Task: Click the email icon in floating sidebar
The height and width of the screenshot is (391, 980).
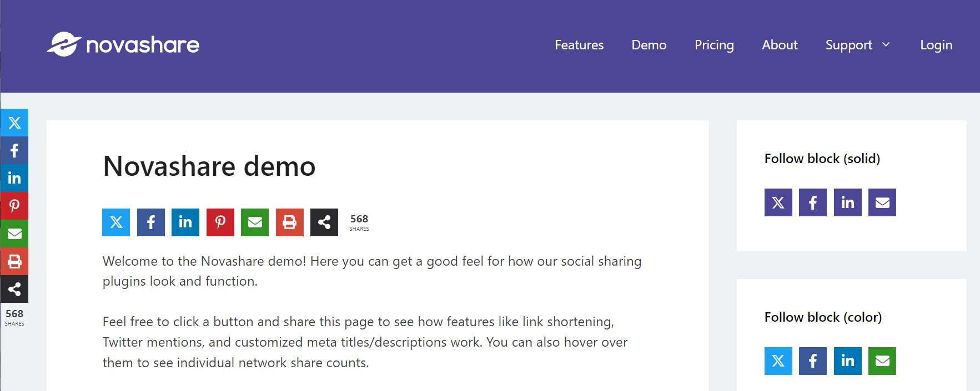Action: pos(14,233)
